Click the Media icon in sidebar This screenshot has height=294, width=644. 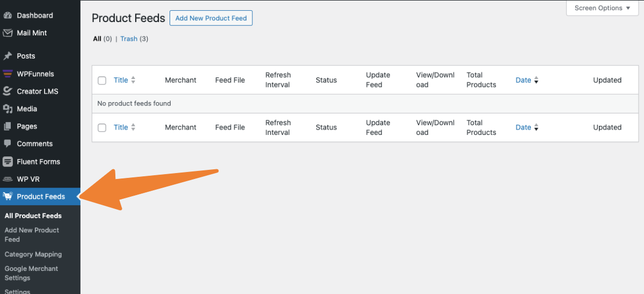click(8, 109)
